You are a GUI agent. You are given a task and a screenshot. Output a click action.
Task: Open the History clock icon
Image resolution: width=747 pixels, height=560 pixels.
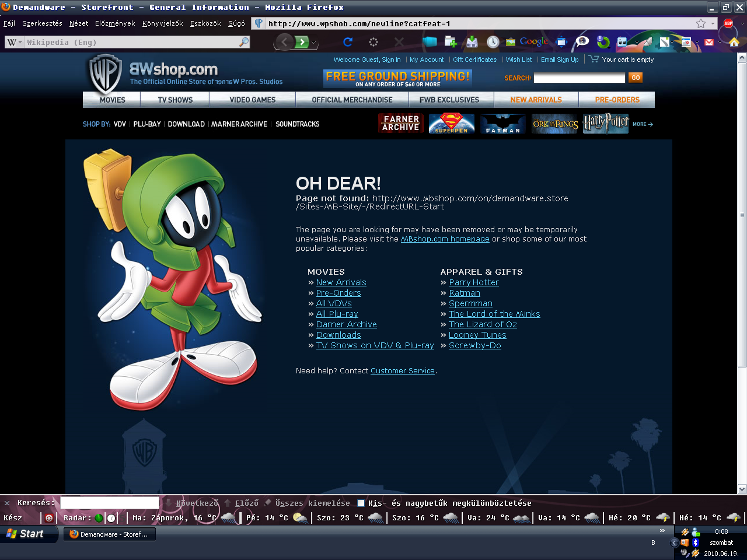tap(493, 42)
